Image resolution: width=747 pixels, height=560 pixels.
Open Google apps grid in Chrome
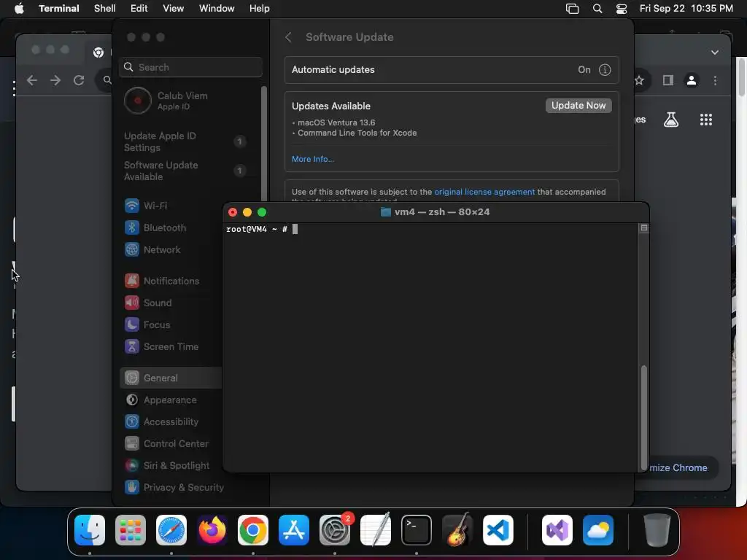(706, 120)
